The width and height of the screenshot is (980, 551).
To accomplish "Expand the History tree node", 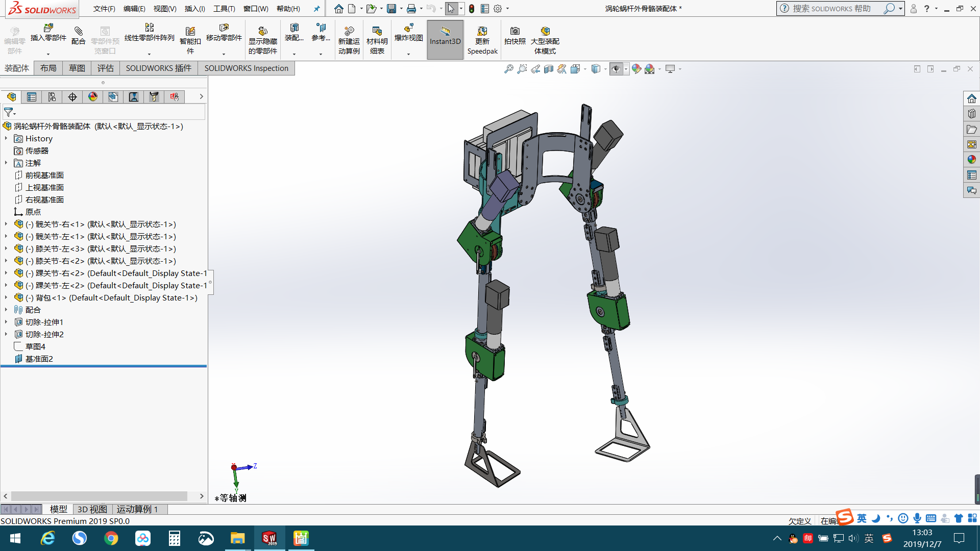I will (x=6, y=139).
